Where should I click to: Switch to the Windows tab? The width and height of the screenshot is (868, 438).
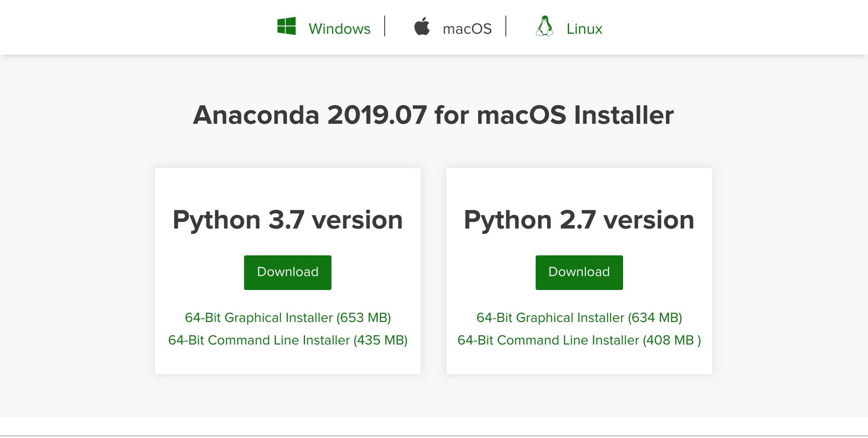[339, 29]
